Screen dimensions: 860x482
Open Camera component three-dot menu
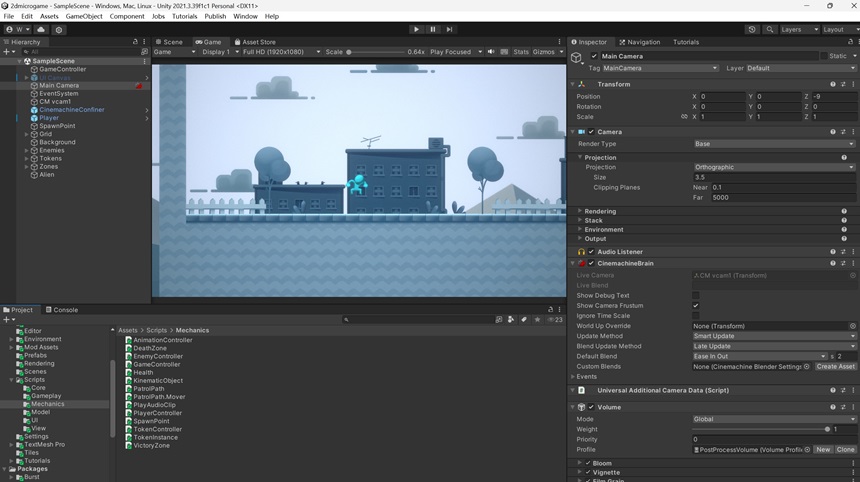tap(853, 132)
